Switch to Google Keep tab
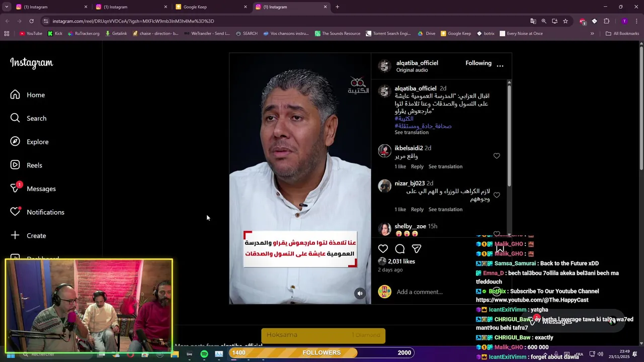Image resolution: width=644 pixels, height=362 pixels. [x=210, y=7]
